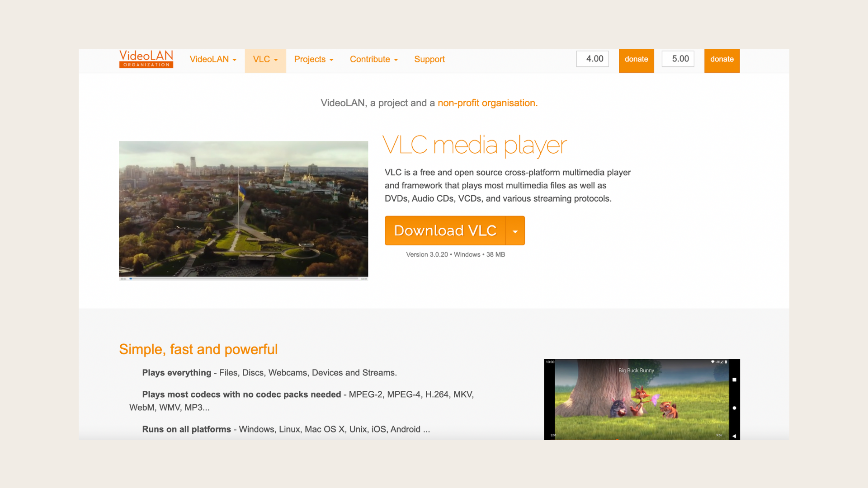Open the non-profit organisation link
This screenshot has height=488, width=868.
click(487, 103)
